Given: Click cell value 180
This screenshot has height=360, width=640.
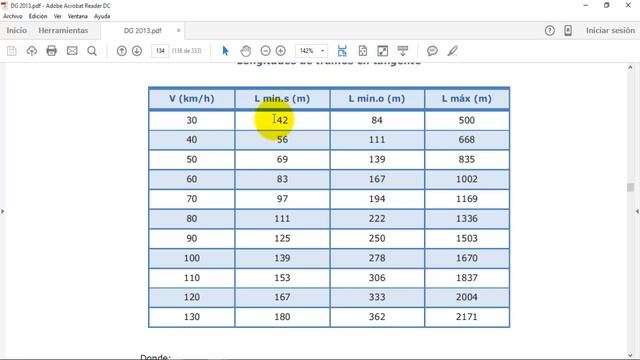Looking at the screenshot, I should pyautogui.click(x=282, y=317).
